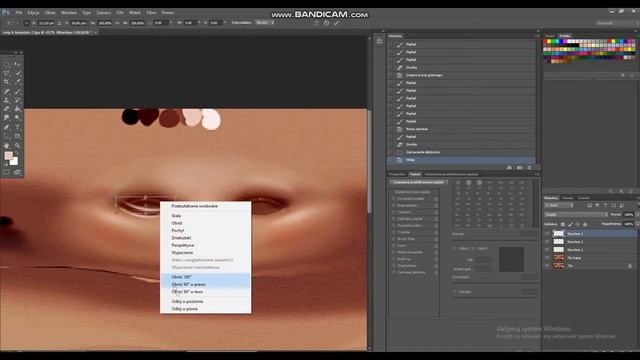Viewport: 640px width, 360px height.
Task: Filter layers by type layers (T icon)
Action: click(605, 205)
